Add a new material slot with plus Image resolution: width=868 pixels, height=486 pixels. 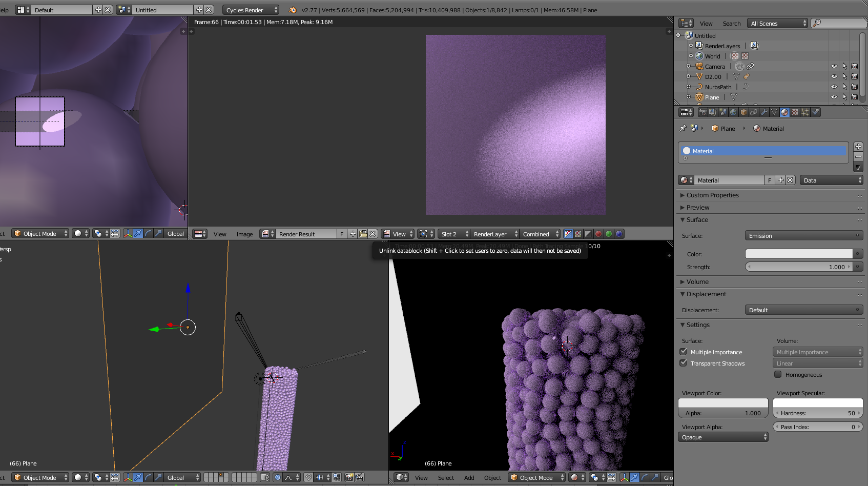(858, 147)
